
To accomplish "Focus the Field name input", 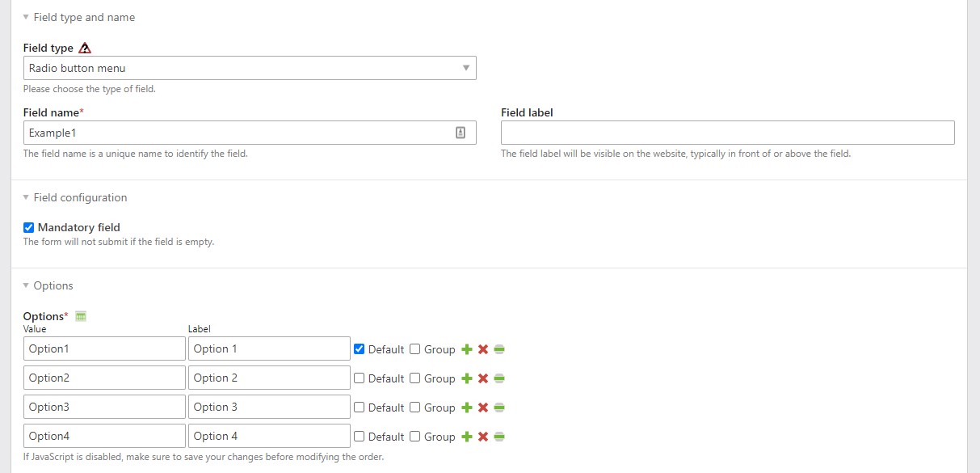I will point(250,133).
